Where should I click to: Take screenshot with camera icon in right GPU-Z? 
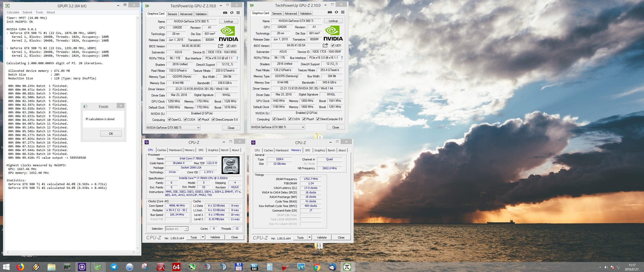click(330, 12)
